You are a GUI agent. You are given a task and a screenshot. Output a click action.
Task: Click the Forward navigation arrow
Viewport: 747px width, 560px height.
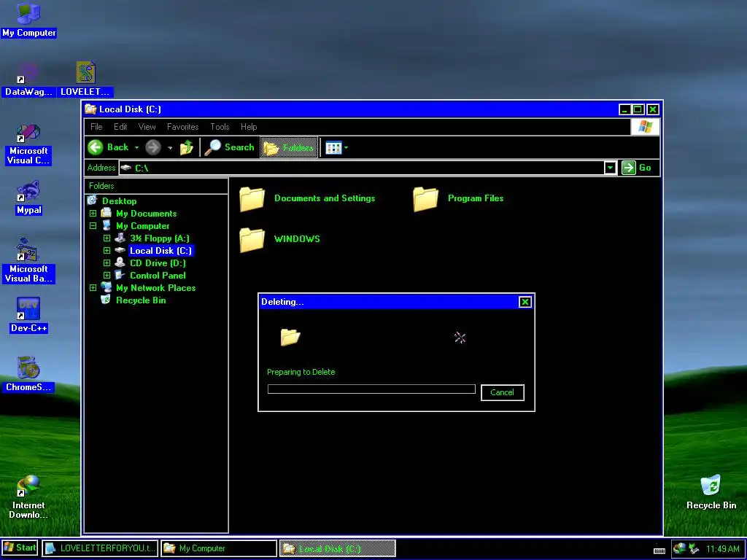point(153,147)
